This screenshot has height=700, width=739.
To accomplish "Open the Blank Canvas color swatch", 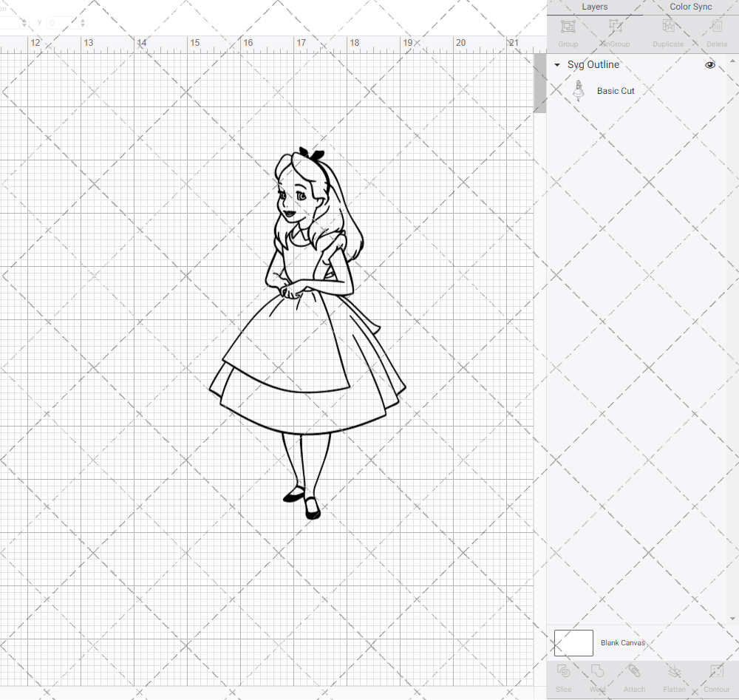I will point(573,642).
